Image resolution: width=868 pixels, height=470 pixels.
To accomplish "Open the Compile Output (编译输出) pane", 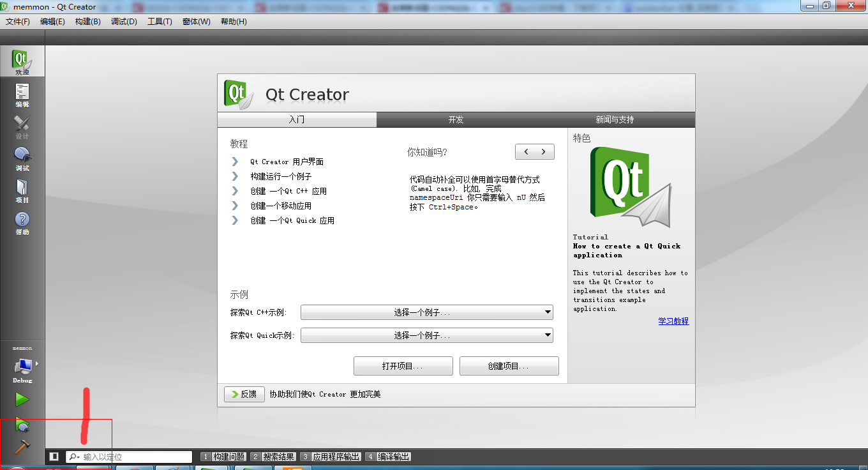I will [388, 457].
